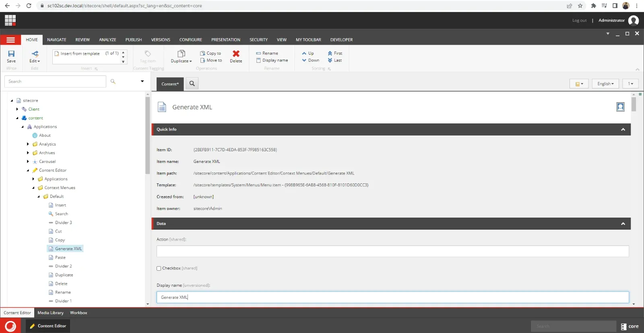Click the Move to command

(211, 60)
